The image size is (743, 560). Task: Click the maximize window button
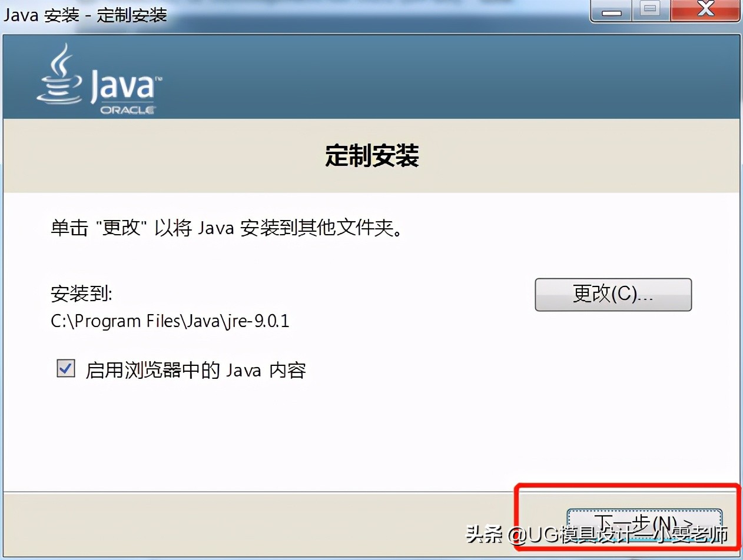point(651,11)
